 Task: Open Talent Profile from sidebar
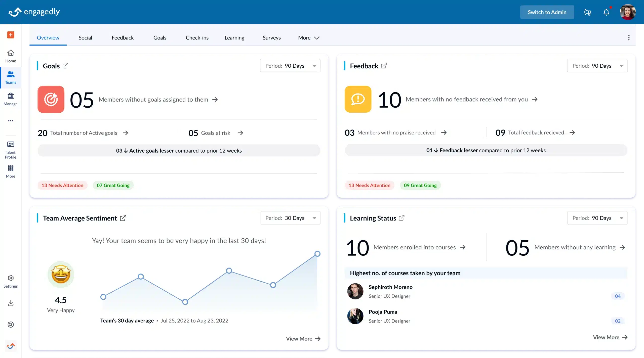click(x=11, y=150)
